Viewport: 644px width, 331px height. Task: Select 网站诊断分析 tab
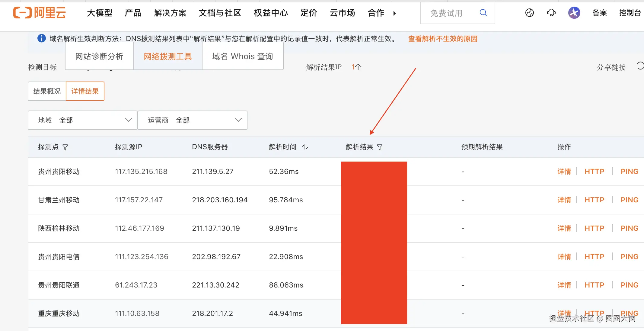point(99,56)
